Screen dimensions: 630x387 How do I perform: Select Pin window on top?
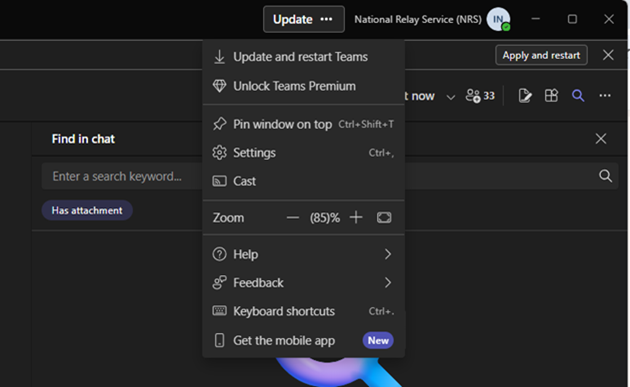[x=304, y=124]
